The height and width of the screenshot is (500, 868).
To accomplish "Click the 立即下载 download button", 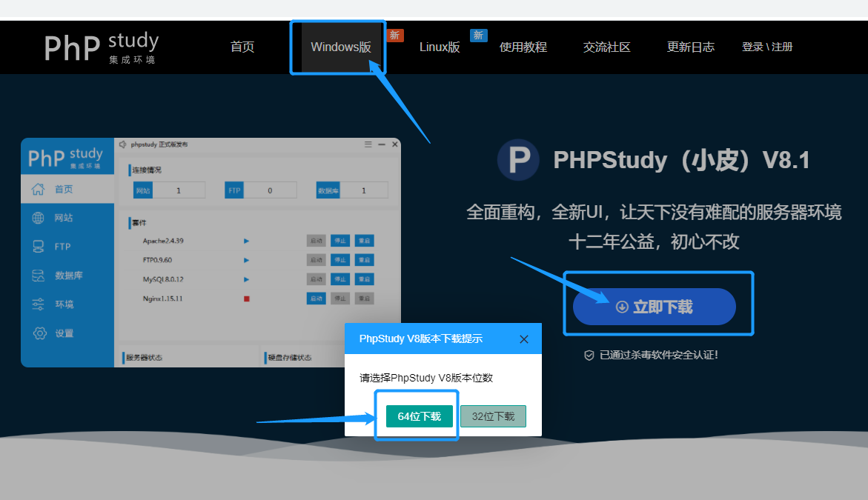I will 655,306.
